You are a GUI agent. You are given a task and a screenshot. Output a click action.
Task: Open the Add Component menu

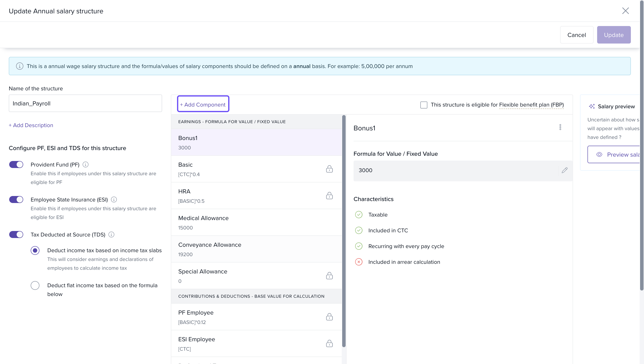(203, 105)
